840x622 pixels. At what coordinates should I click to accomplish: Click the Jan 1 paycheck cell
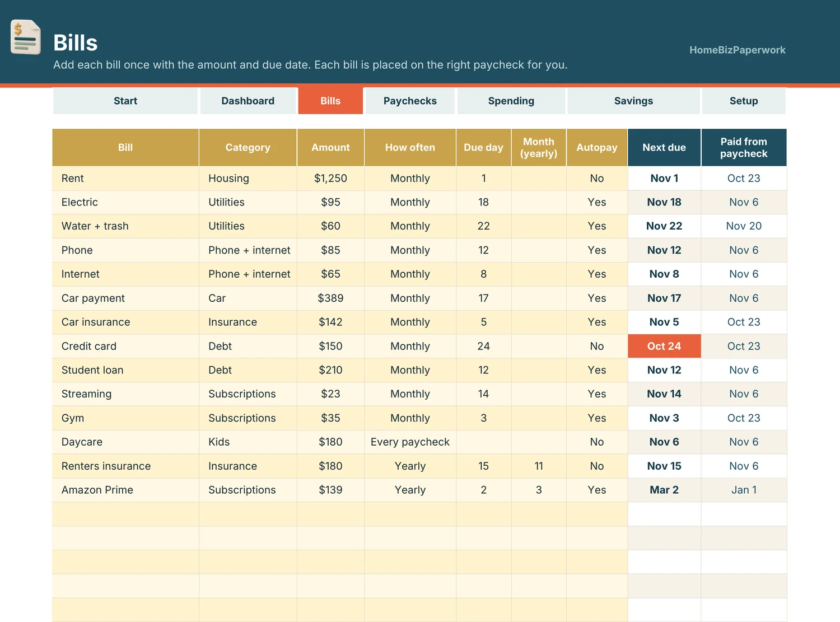[744, 490]
